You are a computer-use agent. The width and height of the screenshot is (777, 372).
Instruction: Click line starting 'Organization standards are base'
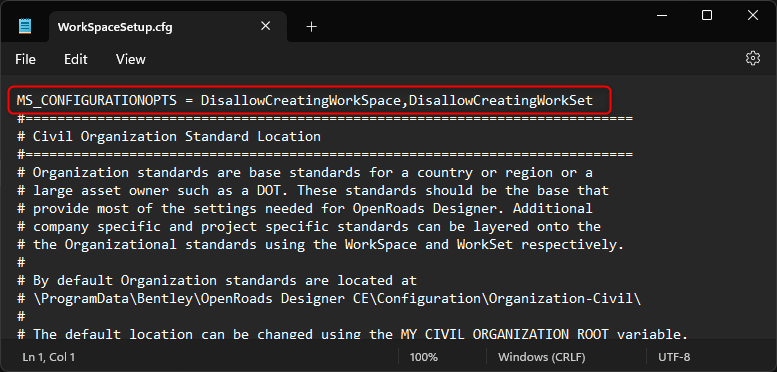pyautogui.click(x=305, y=172)
